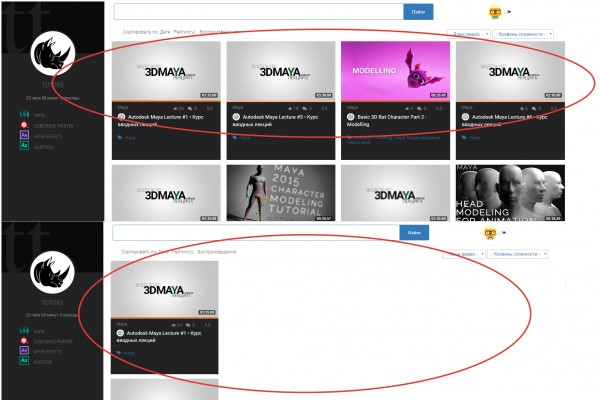Click 'maya' tag on Lecture #1 card, lower screenshot
Screen dimensions: 600x400
click(129, 353)
